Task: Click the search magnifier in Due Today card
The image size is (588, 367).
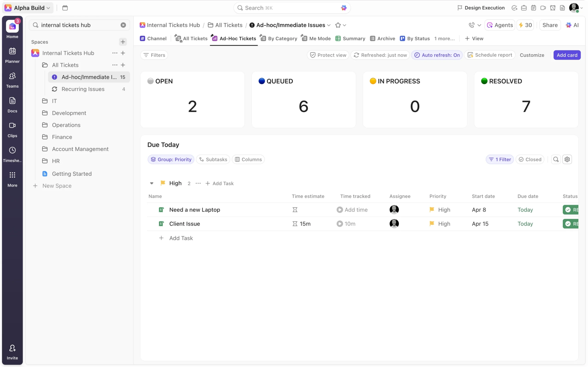Action: (555, 159)
